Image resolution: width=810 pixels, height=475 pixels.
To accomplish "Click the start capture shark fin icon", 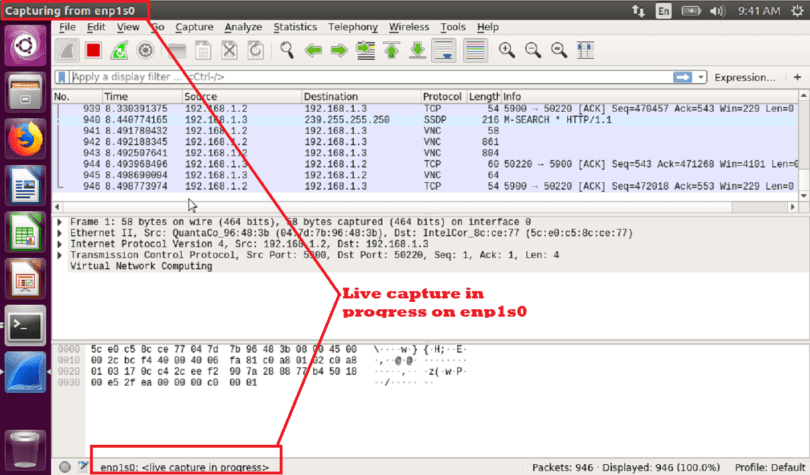I will point(67,51).
